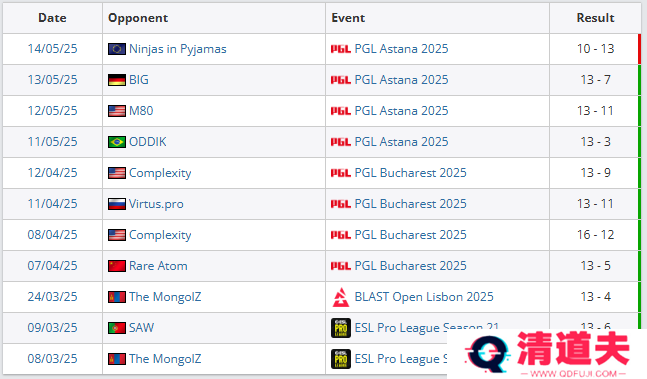Click the Chinese flag beside Rare Atom
This screenshot has width=647, height=379.
click(117, 266)
